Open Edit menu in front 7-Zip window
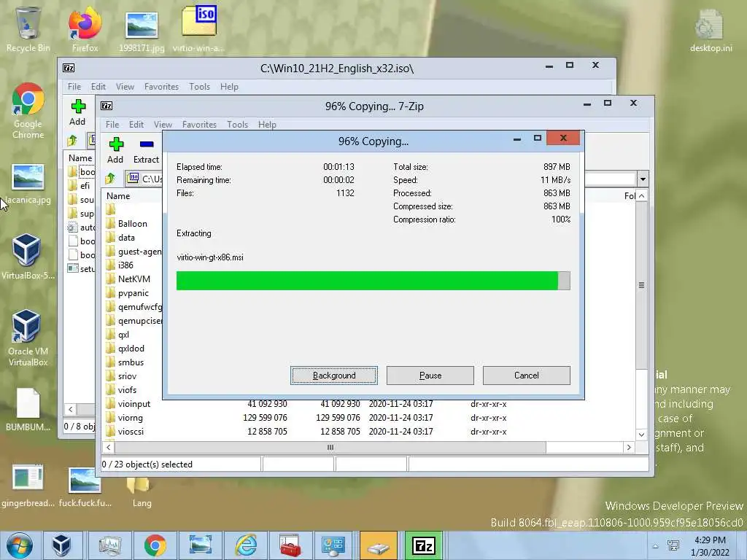The width and height of the screenshot is (747, 560). (x=136, y=124)
